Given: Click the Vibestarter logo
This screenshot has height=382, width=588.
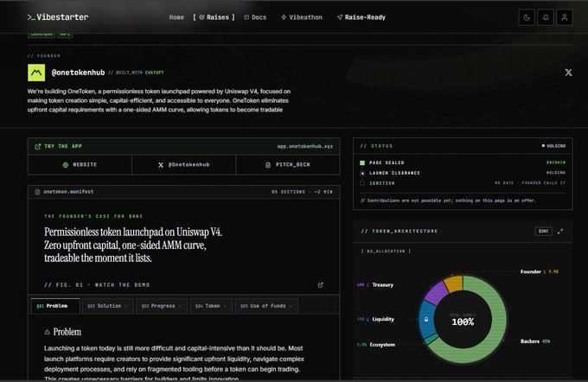Looking at the screenshot, I should point(58,17).
